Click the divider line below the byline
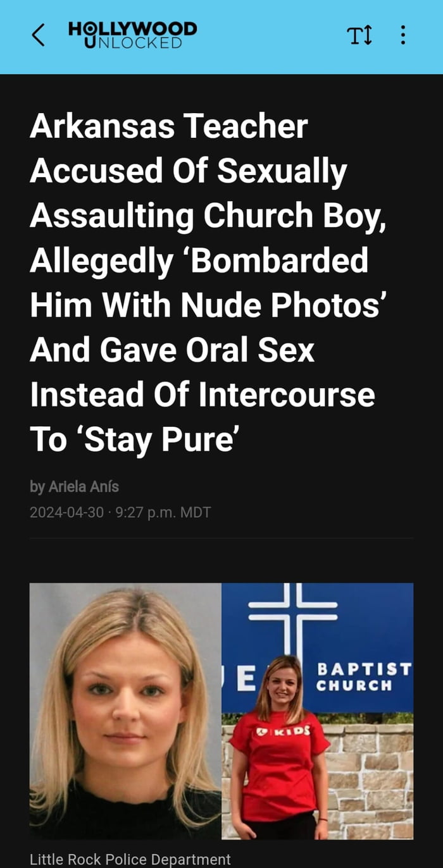 [221, 538]
